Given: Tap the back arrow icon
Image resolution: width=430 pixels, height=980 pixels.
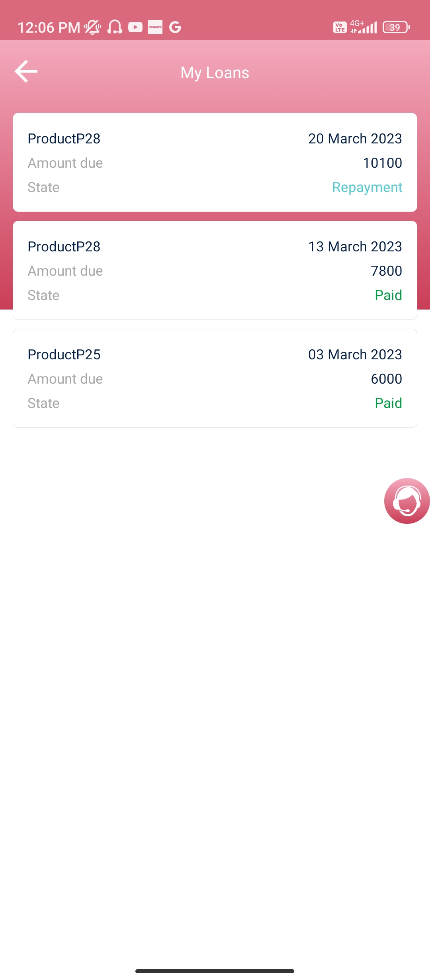Looking at the screenshot, I should coord(26,72).
